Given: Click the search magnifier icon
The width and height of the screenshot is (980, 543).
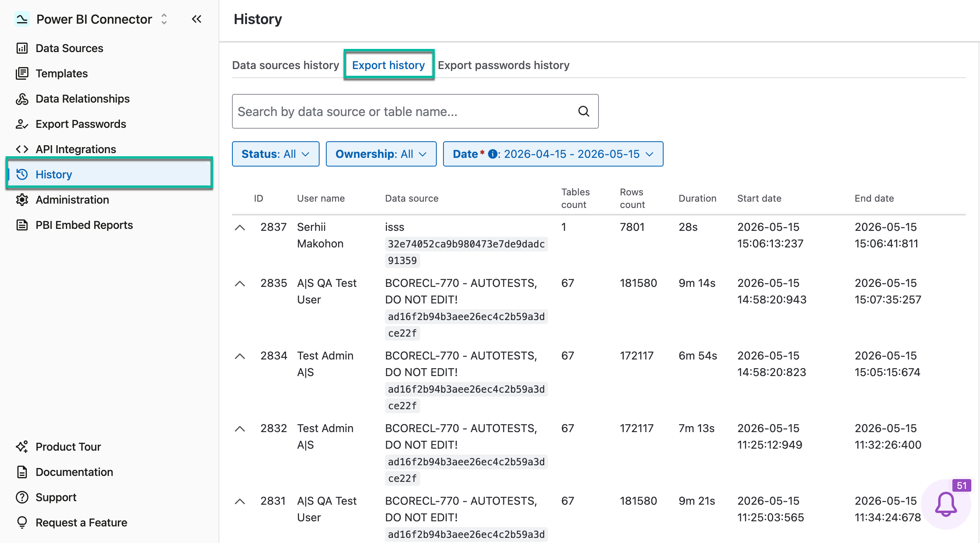Looking at the screenshot, I should click(584, 111).
